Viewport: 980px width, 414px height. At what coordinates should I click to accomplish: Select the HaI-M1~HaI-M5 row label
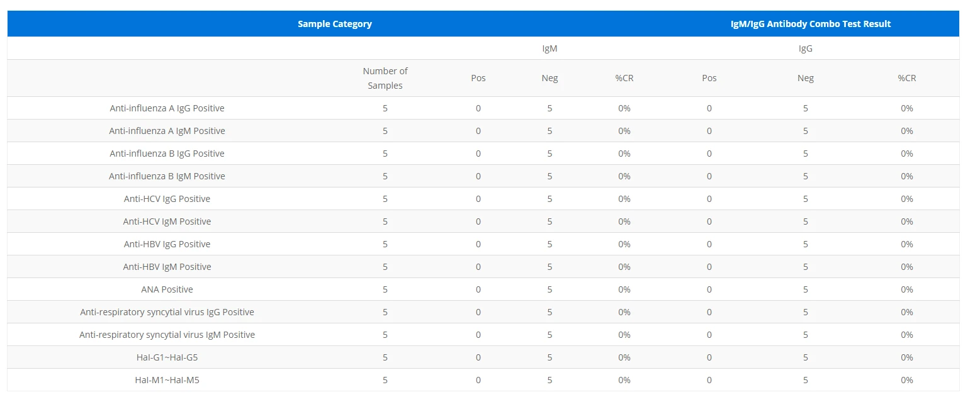[x=167, y=380]
